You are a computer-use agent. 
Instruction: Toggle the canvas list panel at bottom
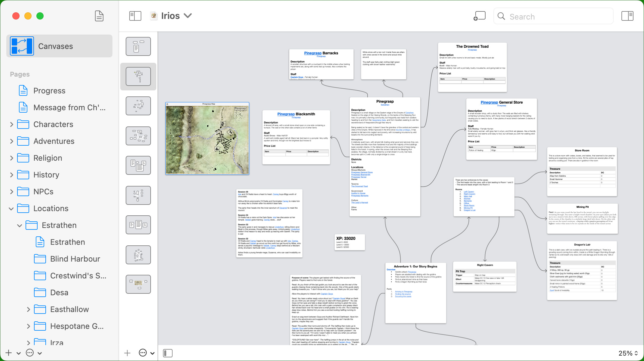pos(168,353)
